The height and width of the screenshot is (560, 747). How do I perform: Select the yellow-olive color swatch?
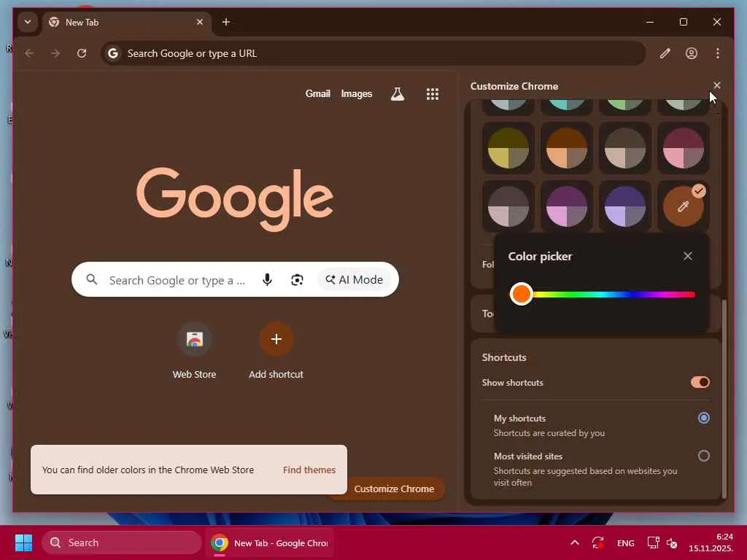point(508,148)
